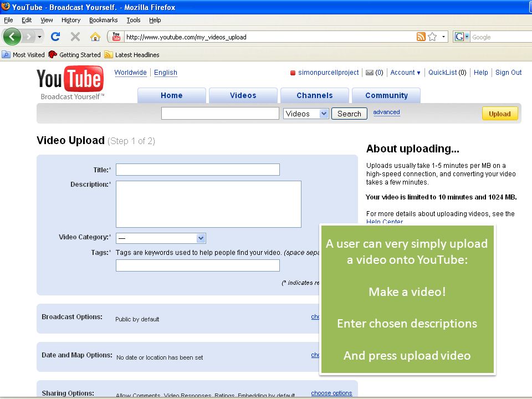The width and height of the screenshot is (532, 399).
Task: Expand the Account dropdown menu
Action: pyautogui.click(x=405, y=73)
